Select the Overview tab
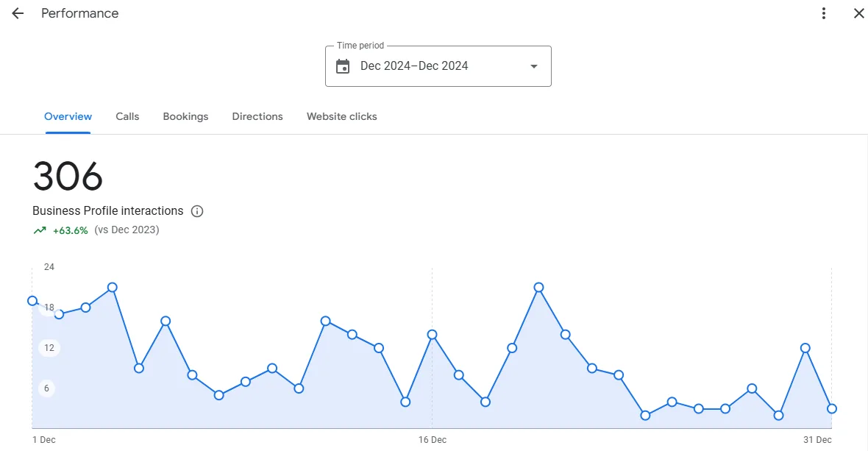The image size is (868, 451). 68,117
